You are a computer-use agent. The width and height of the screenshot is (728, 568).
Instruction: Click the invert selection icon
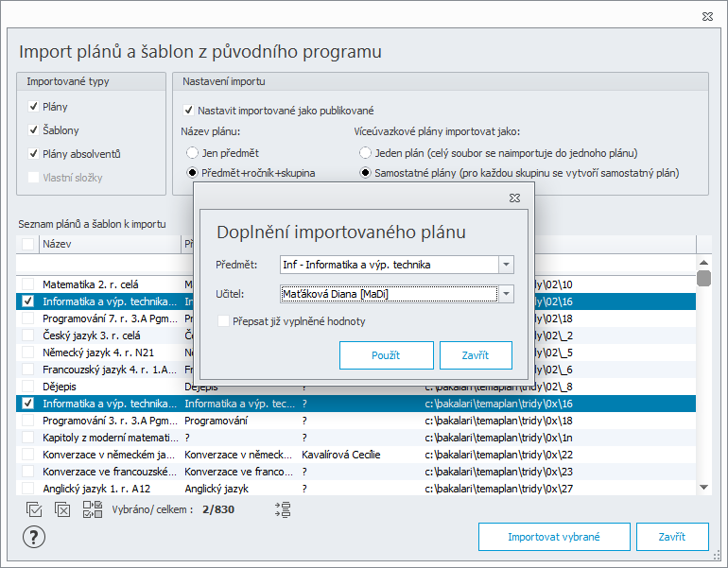[93, 509]
